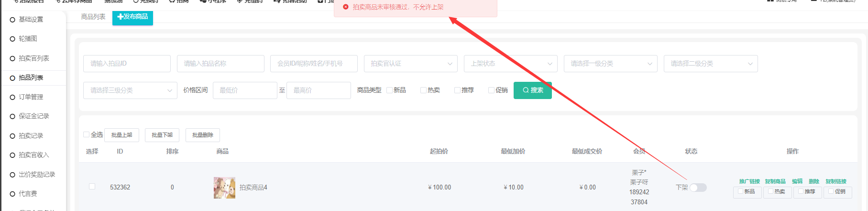Check the 促销 filter checkbox
This screenshot has height=211, width=868.
pos(491,90)
